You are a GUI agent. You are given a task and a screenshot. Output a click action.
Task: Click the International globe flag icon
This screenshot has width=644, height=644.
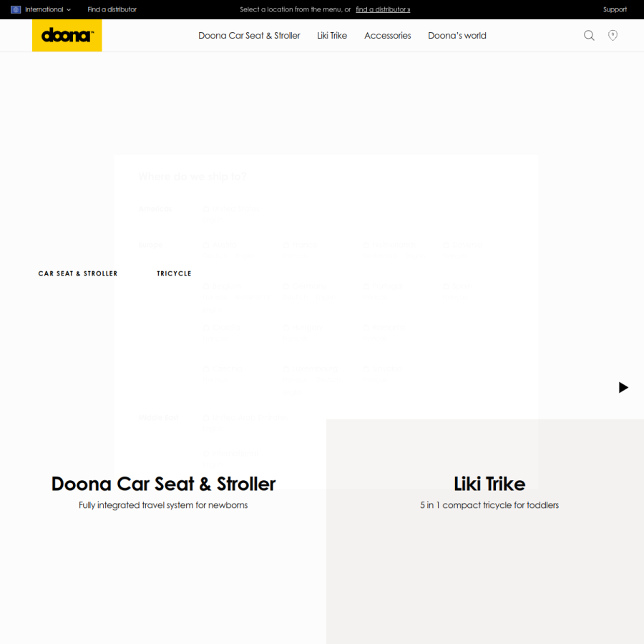(16, 9)
